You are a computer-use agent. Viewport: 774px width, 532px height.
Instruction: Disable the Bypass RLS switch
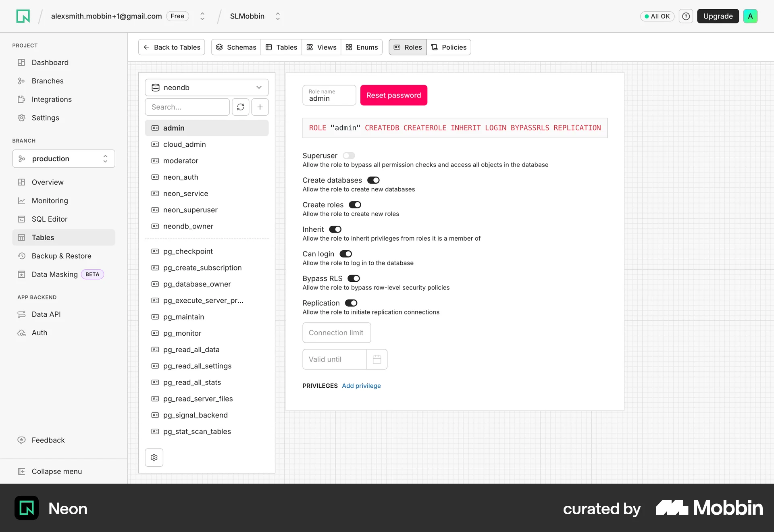(x=354, y=278)
